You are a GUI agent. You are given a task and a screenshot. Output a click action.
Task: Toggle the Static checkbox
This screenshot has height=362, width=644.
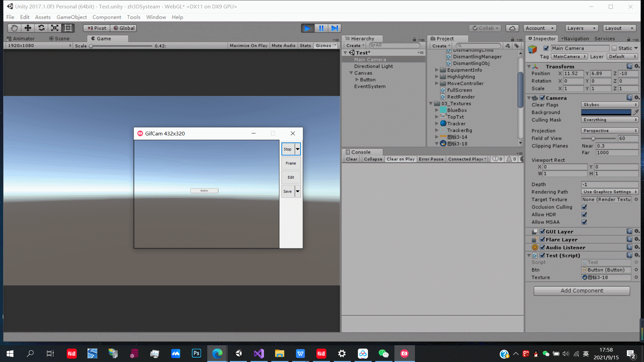coord(614,48)
